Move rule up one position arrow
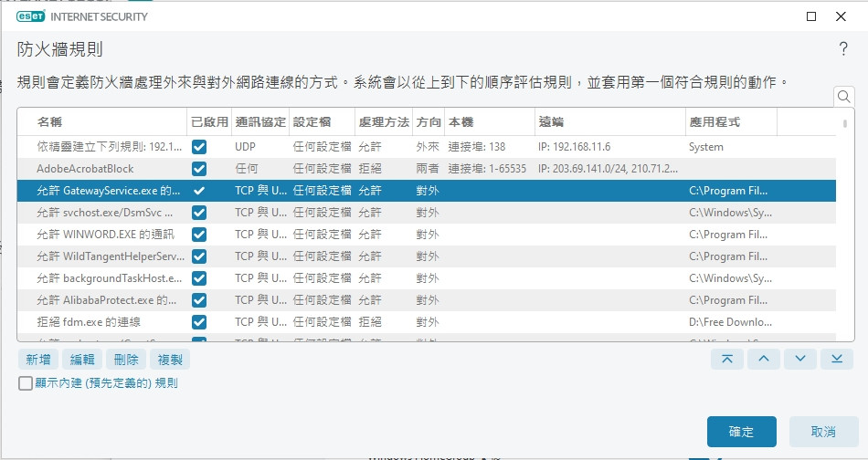The height and width of the screenshot is (460, 868). click(x=763, y=360)
